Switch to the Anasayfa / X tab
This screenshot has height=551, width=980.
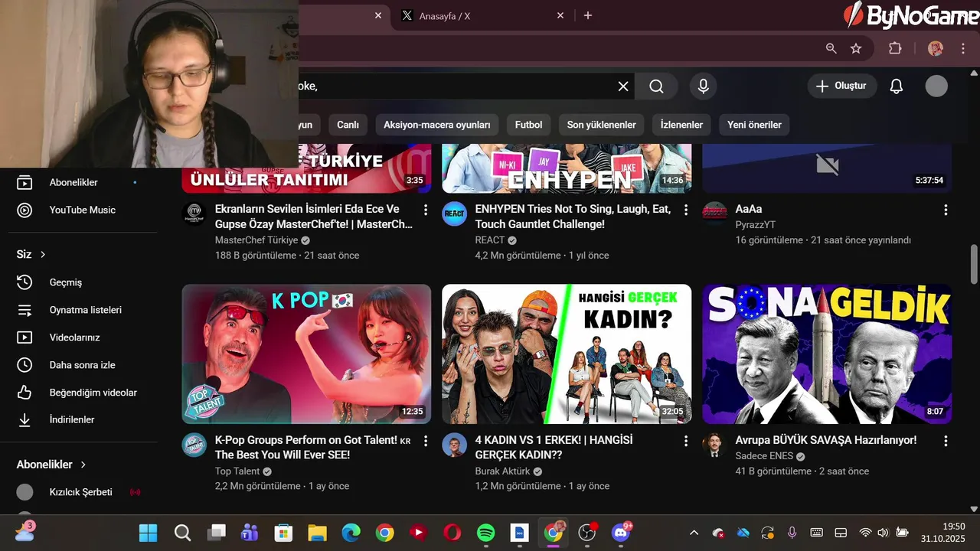[484, 15]
